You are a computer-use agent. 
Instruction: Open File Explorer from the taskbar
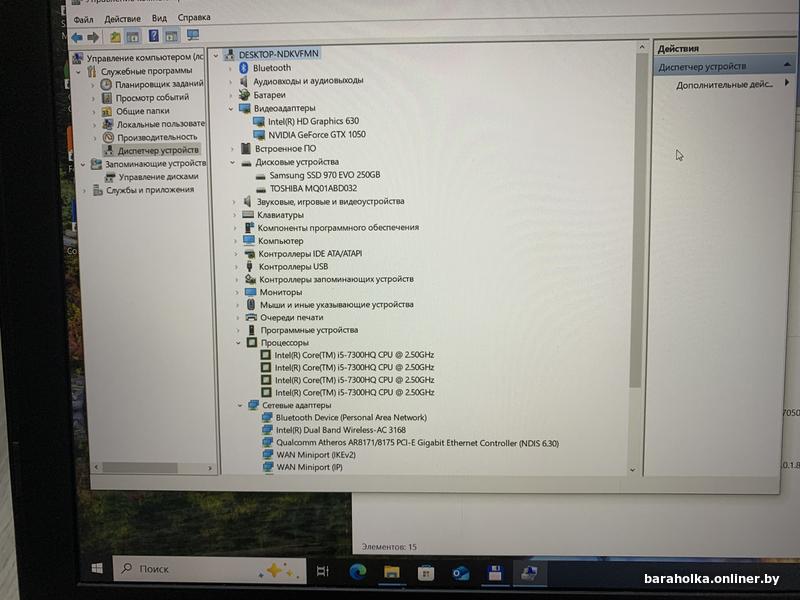(391, 573)
